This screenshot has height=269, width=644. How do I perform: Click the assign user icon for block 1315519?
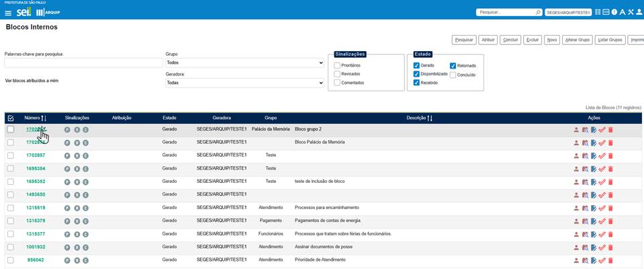click(576, 208)
